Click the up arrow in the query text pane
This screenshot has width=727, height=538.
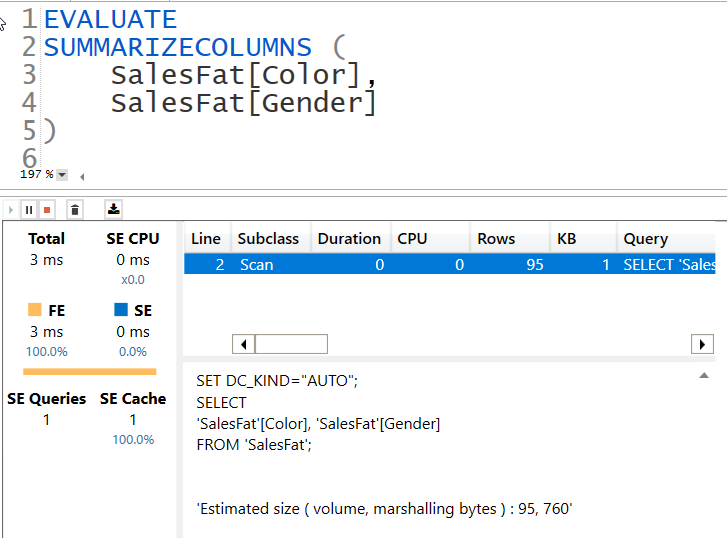[x=704, y=375]
